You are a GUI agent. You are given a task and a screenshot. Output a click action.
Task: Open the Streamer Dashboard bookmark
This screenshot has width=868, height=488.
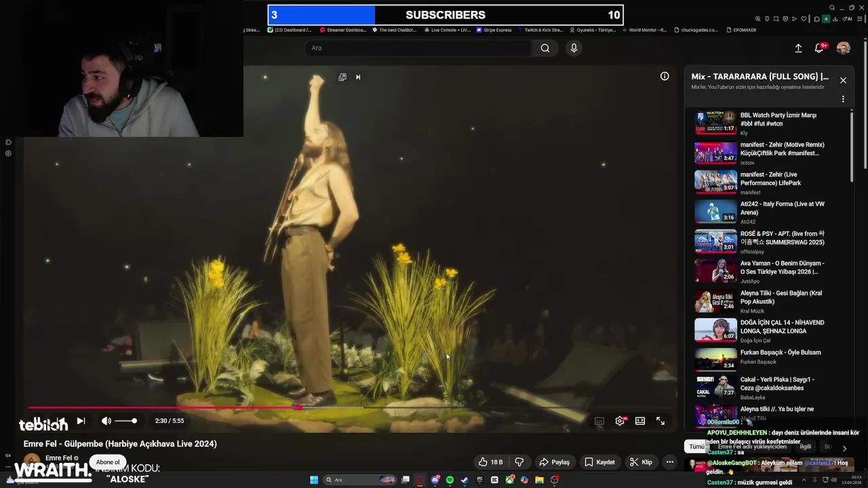(342, 30)
